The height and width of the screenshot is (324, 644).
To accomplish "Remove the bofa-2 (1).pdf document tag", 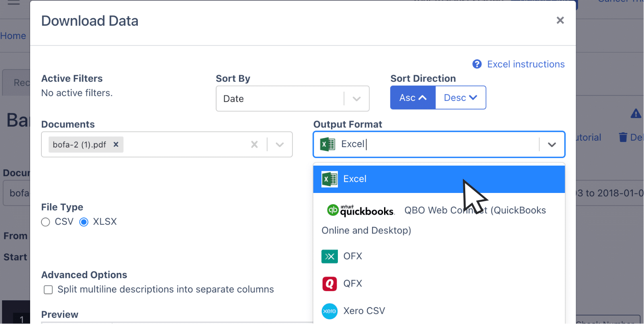I will (116, 144).
